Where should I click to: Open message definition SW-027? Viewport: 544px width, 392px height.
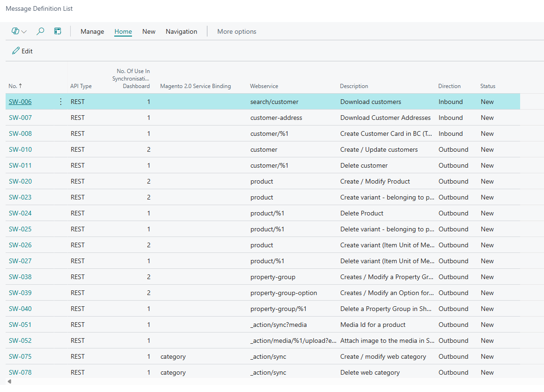click(x=20, y=261)
